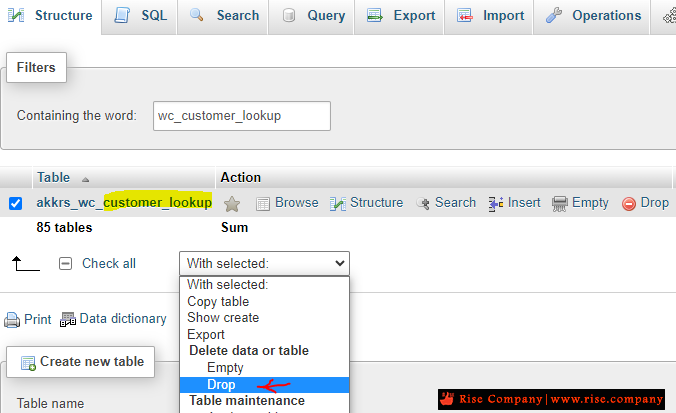
Task: Click the Export tab arrow icon
Action: point(375,16)
